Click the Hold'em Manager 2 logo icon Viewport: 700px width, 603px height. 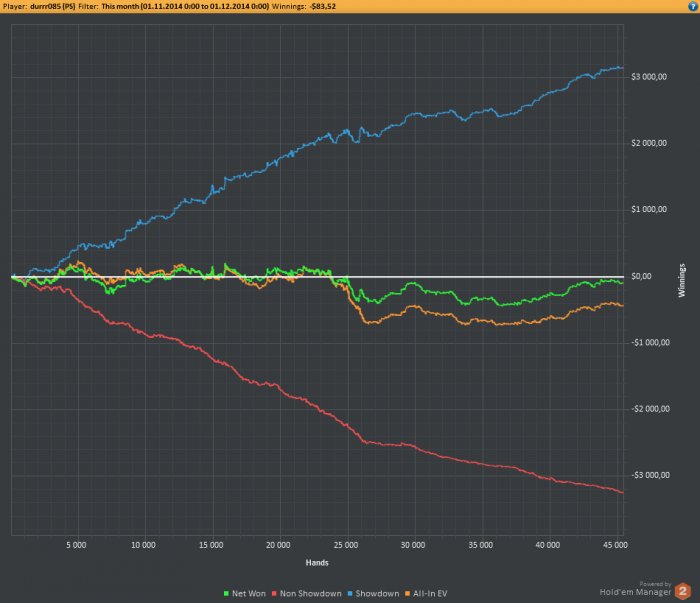pos(683,591)
